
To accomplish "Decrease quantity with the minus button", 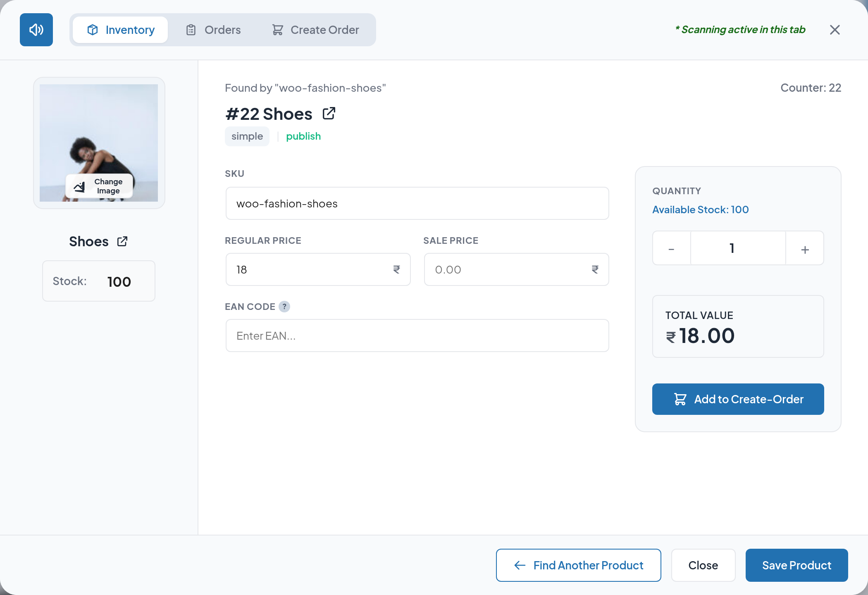I will click(x=672, y=248).
